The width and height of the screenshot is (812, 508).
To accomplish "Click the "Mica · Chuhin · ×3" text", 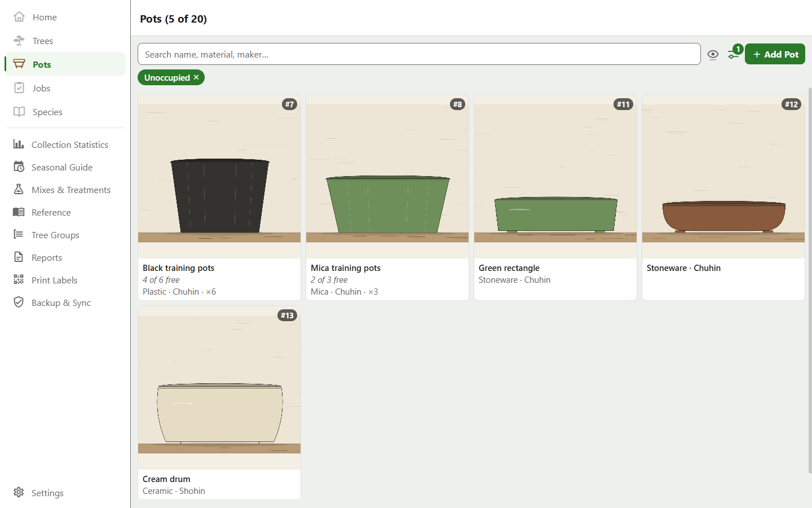I will (x=345, y=292).
